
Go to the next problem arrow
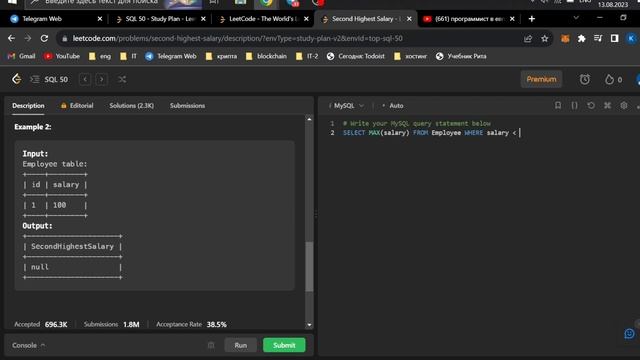pyautogui.click(x=102, y=79)
